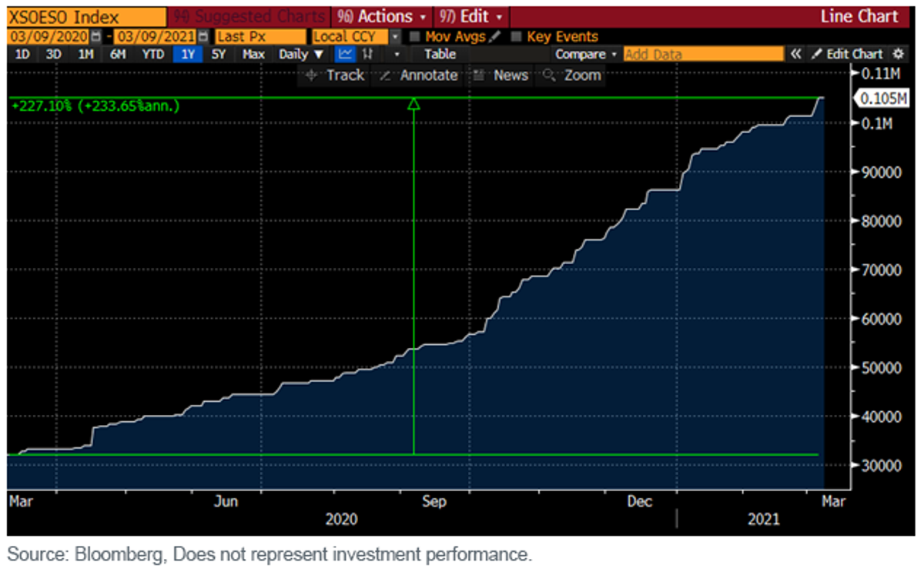Click the pencil icon beside Mov Avgs

[495, 36]
